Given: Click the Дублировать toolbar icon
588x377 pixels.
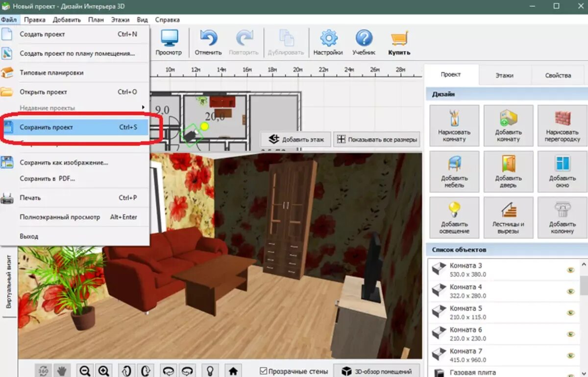Looking at the screenshot, I should [286, 38].
